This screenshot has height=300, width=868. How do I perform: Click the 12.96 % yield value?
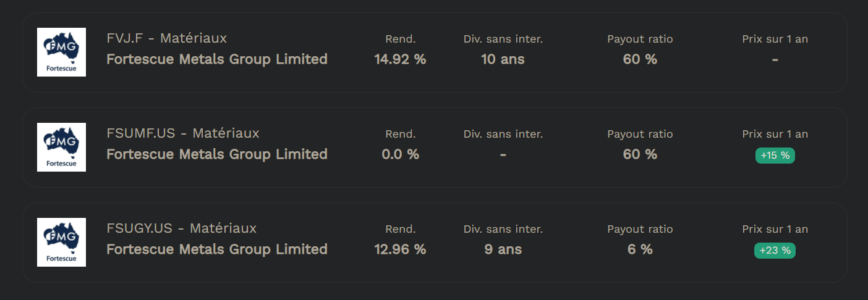(x=400, y=249)
